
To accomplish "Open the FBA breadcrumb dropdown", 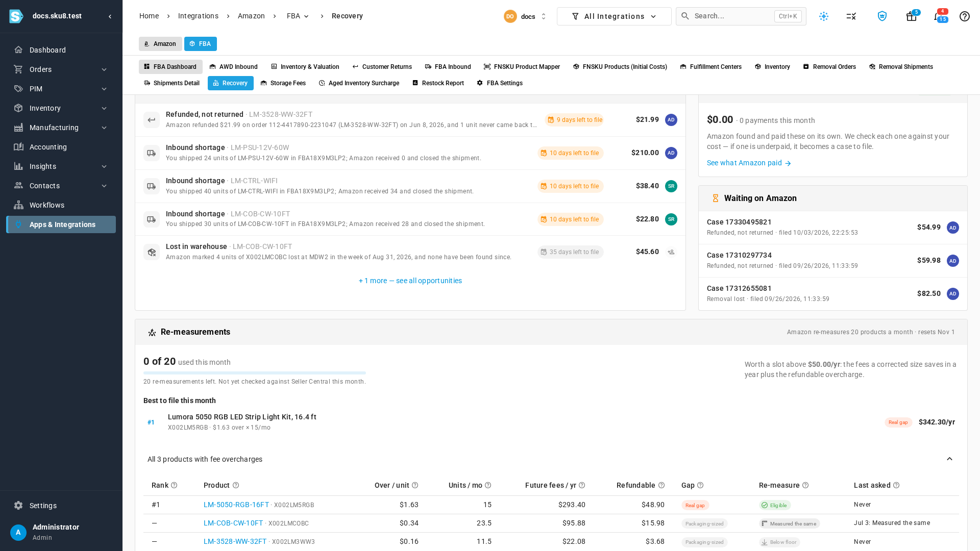I will pyautogui.click(x=298, y=16).
